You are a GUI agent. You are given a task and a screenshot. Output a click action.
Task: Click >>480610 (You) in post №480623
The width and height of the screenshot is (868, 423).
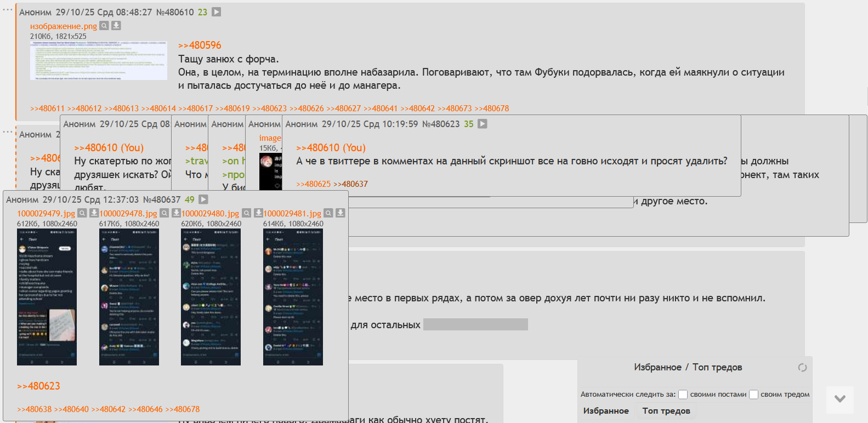tap(331, 148)
